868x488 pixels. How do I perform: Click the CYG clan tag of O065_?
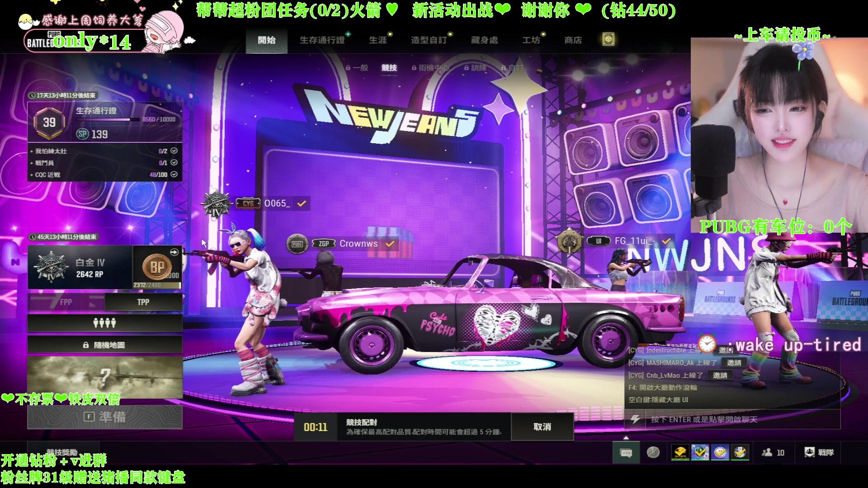pyautogui.click(x=248, y=204)
